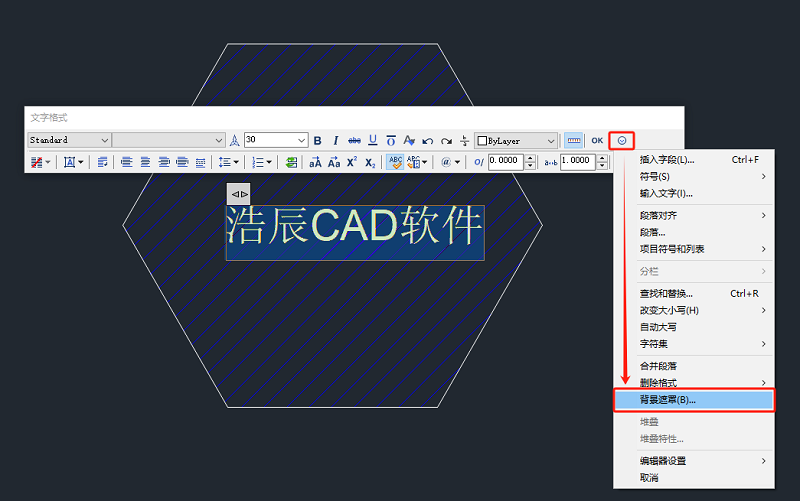The height and width of the screenshot is (501, 800).
Task: Click the text width arrows handle above text
Action: tap(238, 194)
